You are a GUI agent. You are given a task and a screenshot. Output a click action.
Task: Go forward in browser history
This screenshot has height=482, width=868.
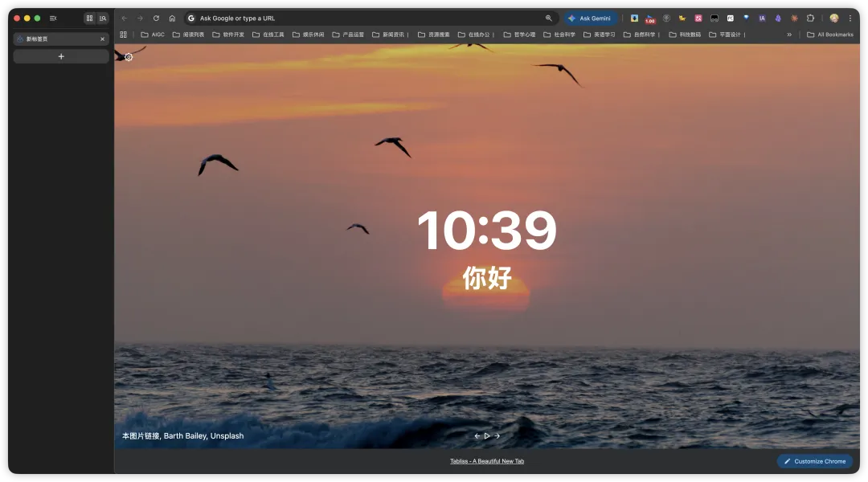pyautogui.click(x=140, y=18)
